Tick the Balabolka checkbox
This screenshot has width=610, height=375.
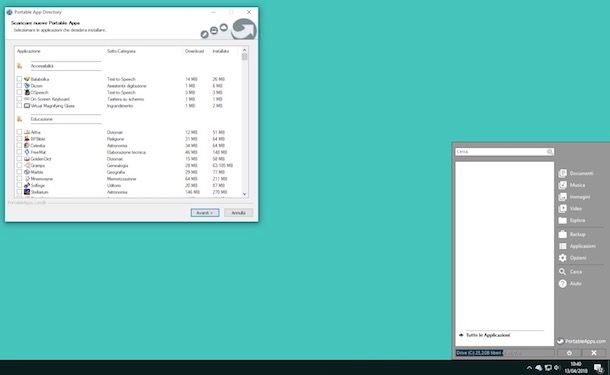(x=19, y=79)
